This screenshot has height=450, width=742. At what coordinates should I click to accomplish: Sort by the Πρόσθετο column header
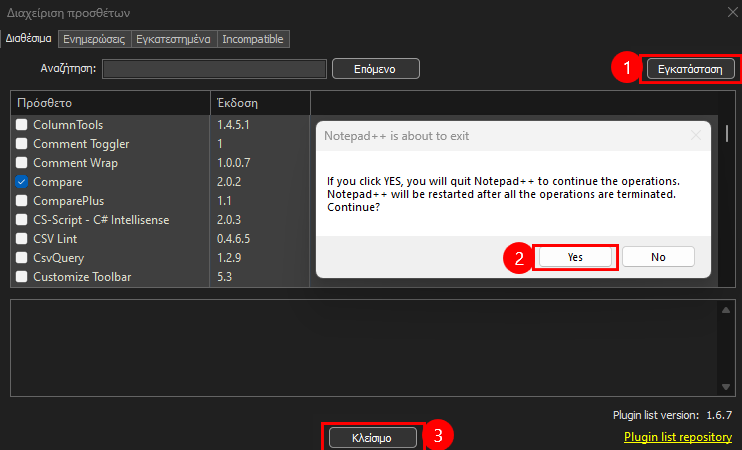click(x=110, y=103)
